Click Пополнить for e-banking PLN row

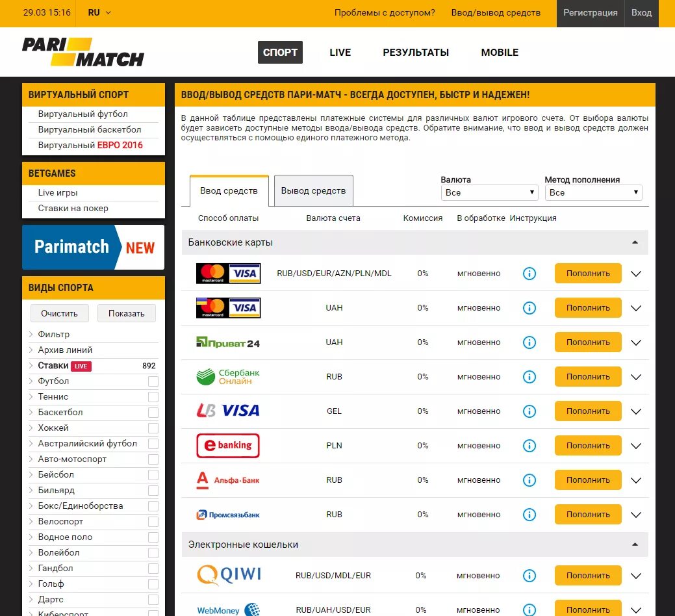click(x=588, y=446)
